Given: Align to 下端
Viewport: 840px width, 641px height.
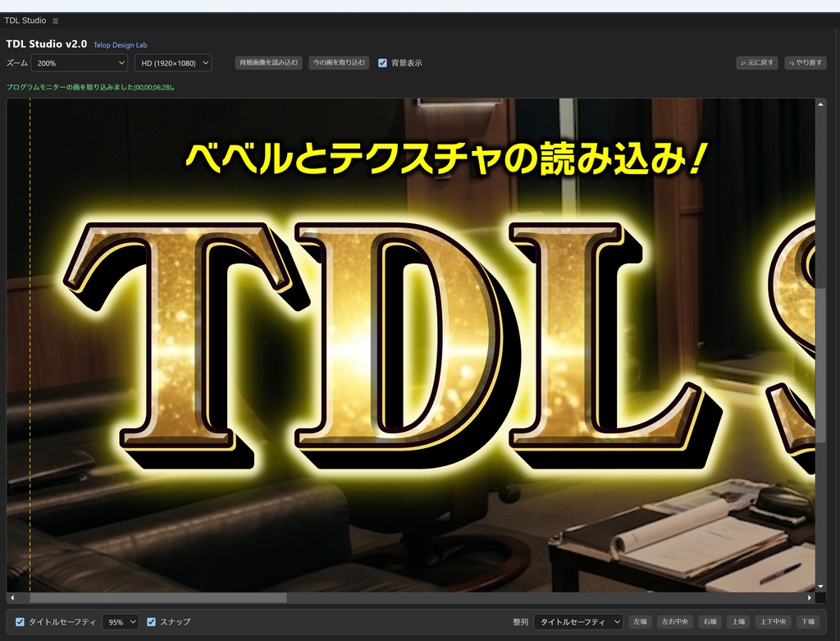Looking at the screenshot, I should (x=808, y=621).
